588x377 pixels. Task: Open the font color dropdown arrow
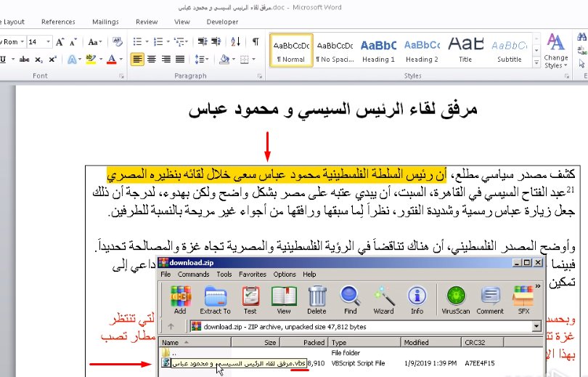pos(121,60)
